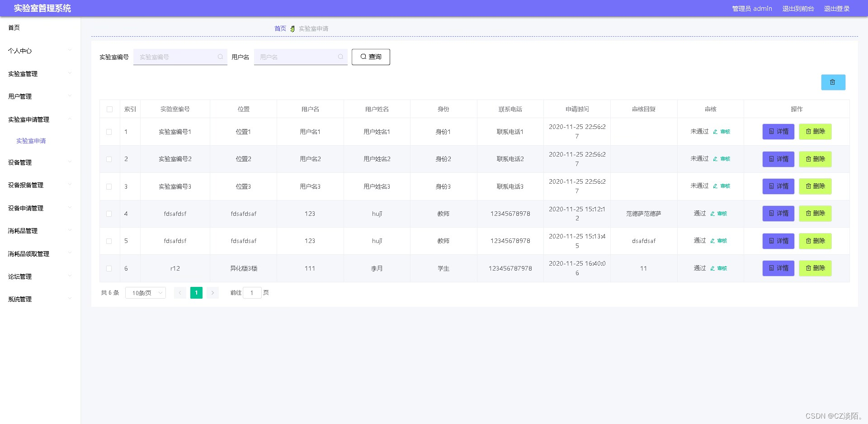This screenshot has width=868, height=424.
Task: Expand 消耗品领取管理 sidebar menu
Action: (40, 254)
